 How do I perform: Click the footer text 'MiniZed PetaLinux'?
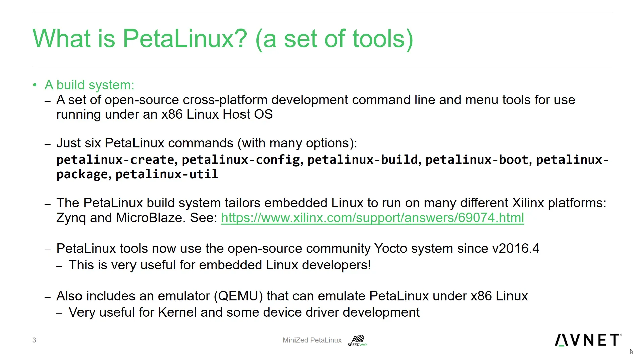point(312,340)
